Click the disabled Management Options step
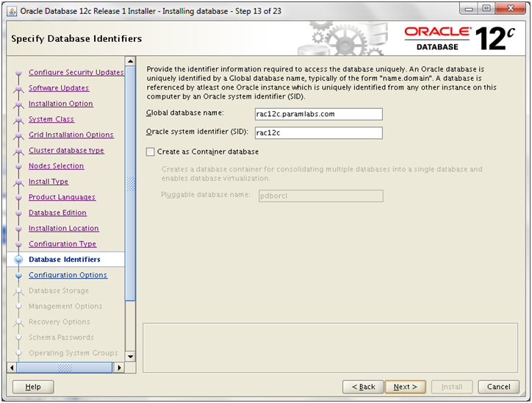This screenshot has width=532, height=403. [65, 306]
